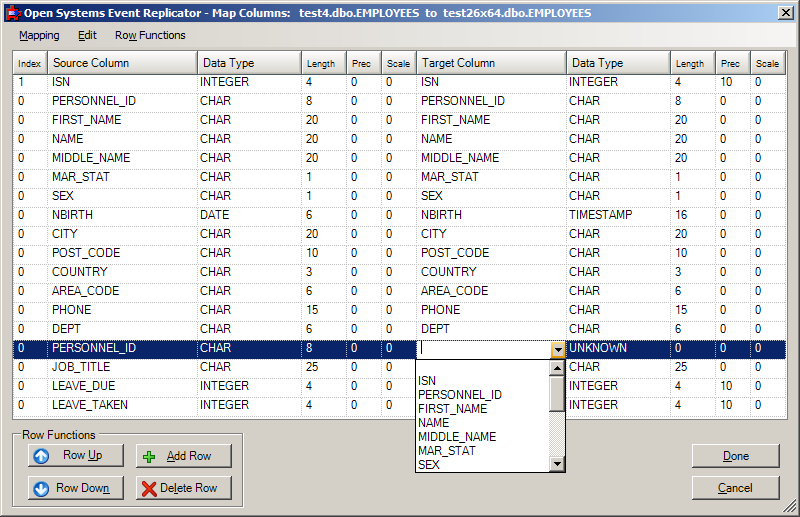Select source column LEAVE_DUE cell
800x517 pixels.
122,386
